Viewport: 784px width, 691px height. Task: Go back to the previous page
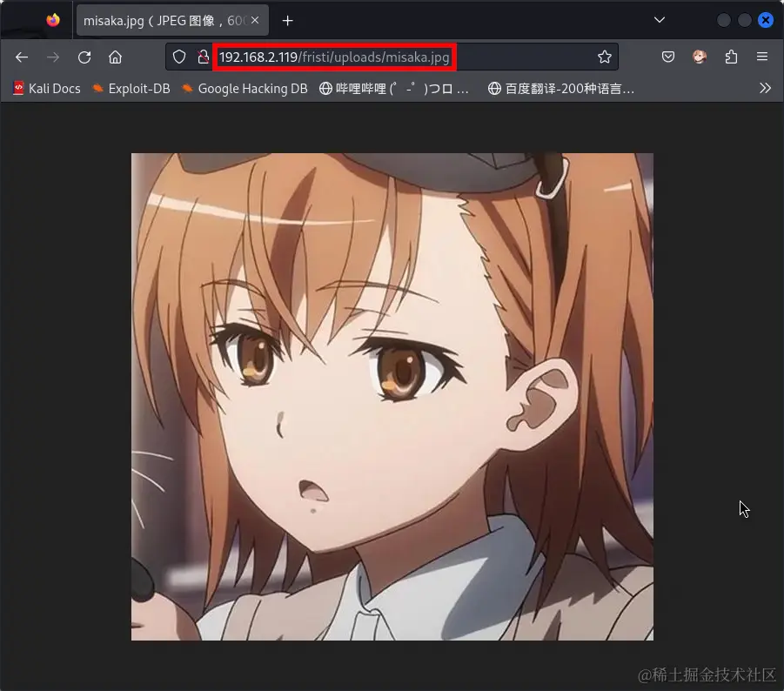coord(22,57)
